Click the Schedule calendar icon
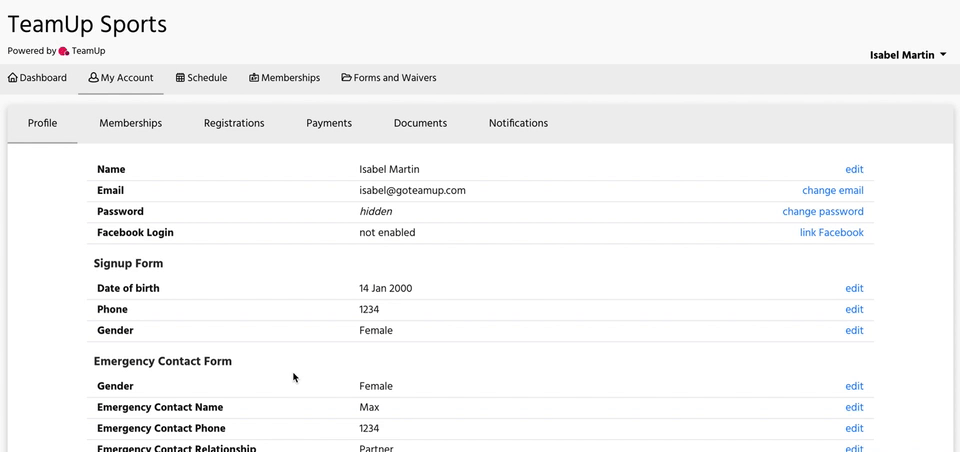Screen dimensions: 960x452 tap(180, 78)
